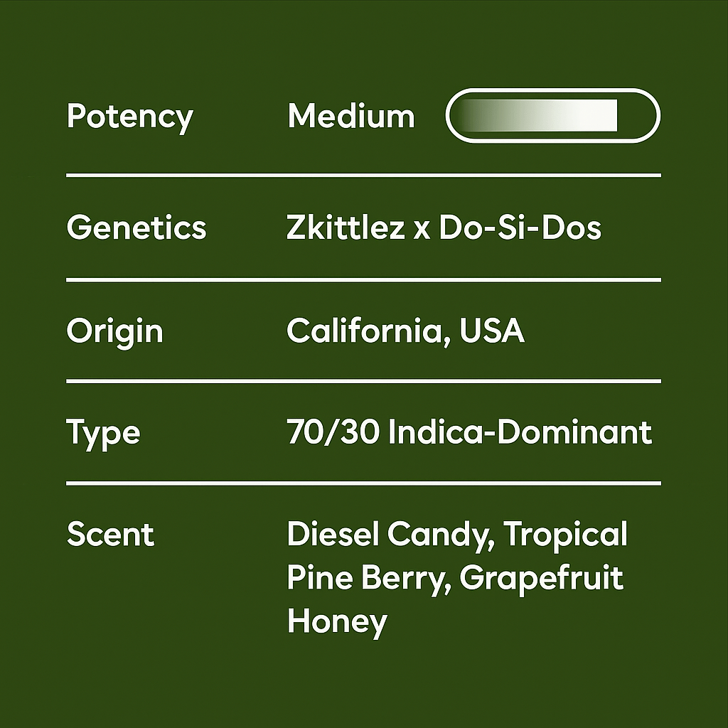Select the California text
728x728 pixels.
coord(365,331)
